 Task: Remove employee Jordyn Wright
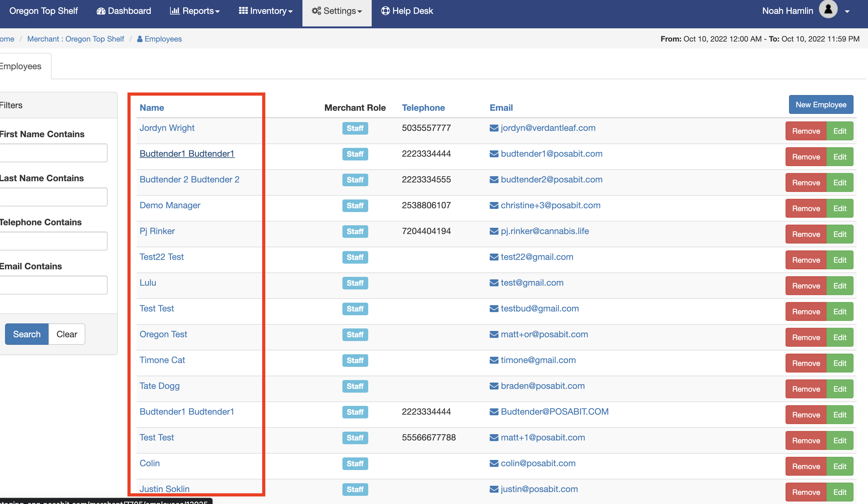806,131
